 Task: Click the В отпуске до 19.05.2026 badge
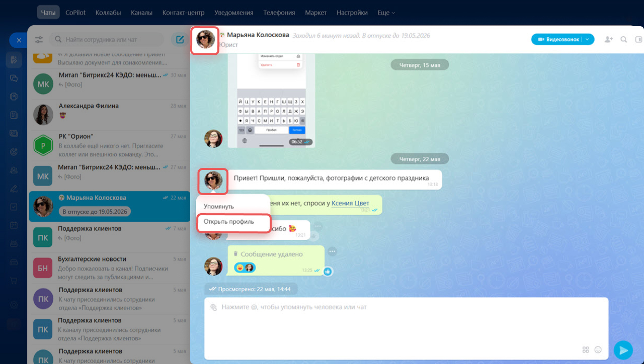[94, 212]
